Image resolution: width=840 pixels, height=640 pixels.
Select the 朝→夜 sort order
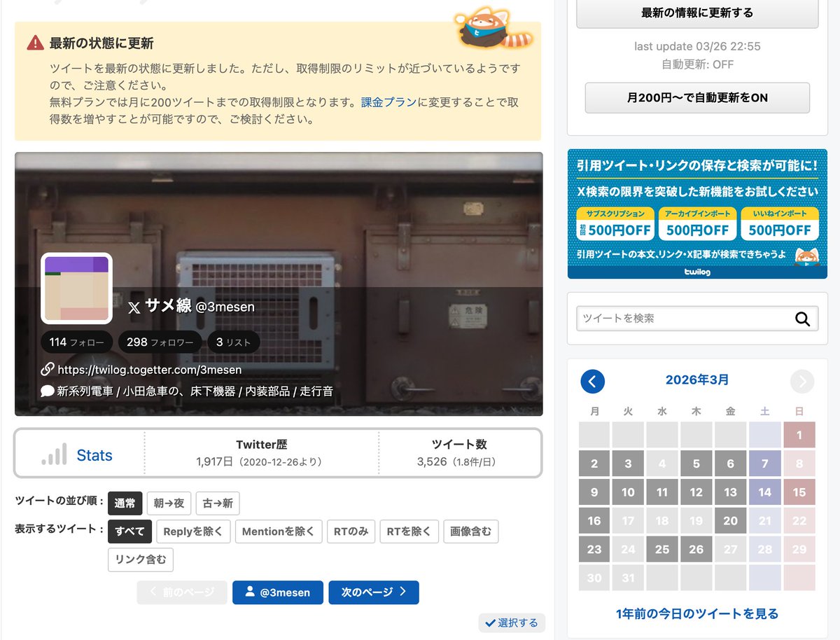pos(169,503)
